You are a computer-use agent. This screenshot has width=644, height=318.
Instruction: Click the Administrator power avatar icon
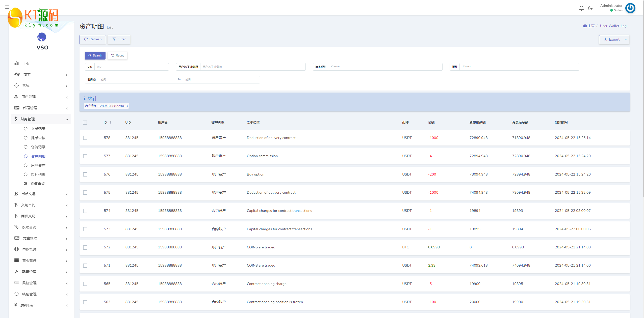point(630,8)
